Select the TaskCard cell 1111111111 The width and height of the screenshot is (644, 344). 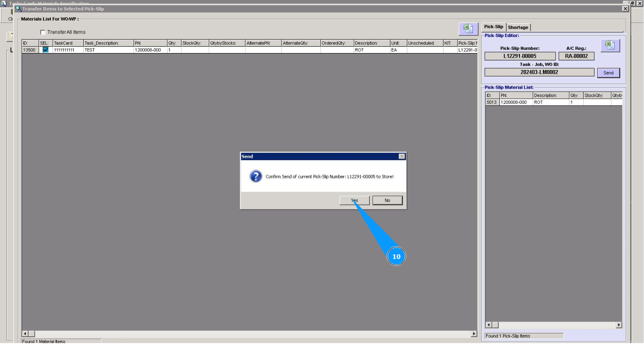68,50
